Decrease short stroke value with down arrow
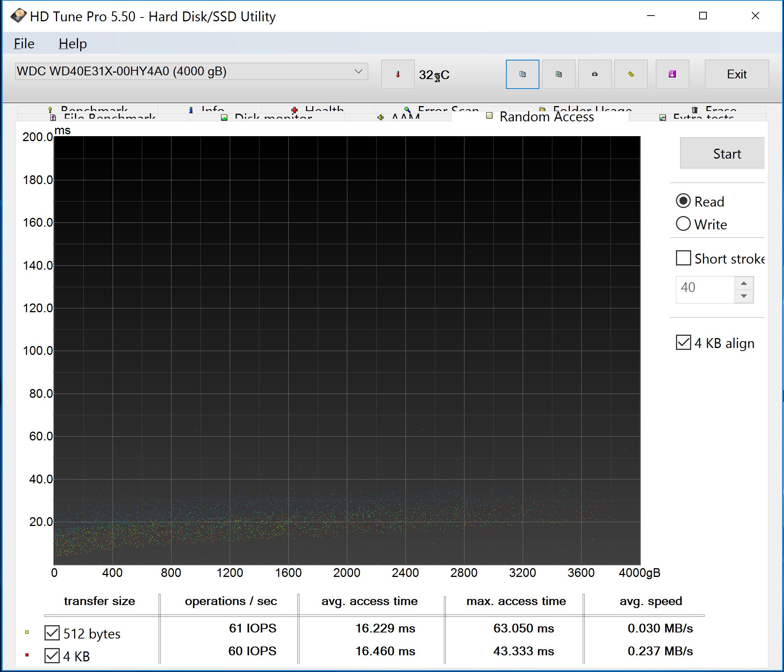 (x=744, y=296)
